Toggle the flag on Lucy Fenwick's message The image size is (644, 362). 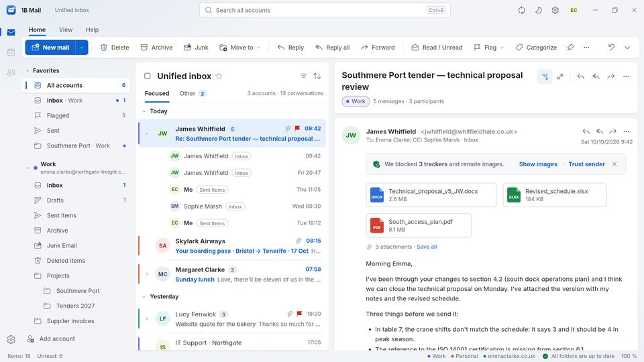(299, 314)
